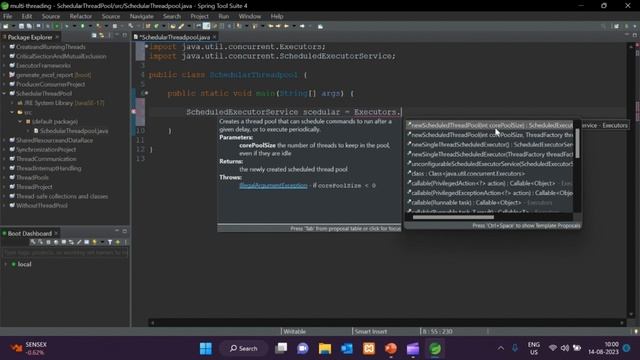Image resolution: width=640 pixels, height=360 pixels.
Task: Select unconfigurableScheduledExecutorService proposal
Action: pos(490,164)
